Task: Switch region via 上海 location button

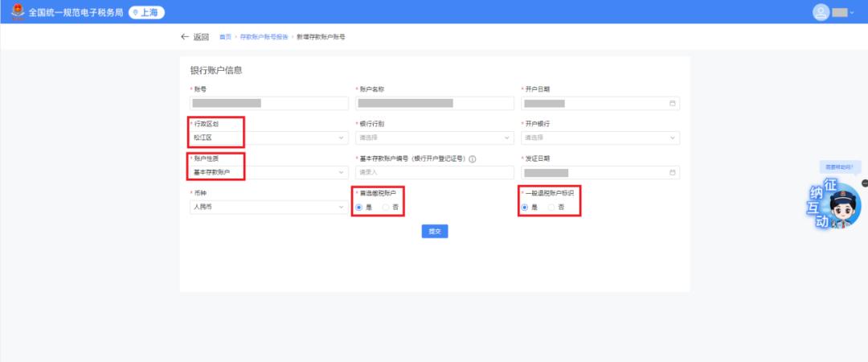Action: (146, 12)
